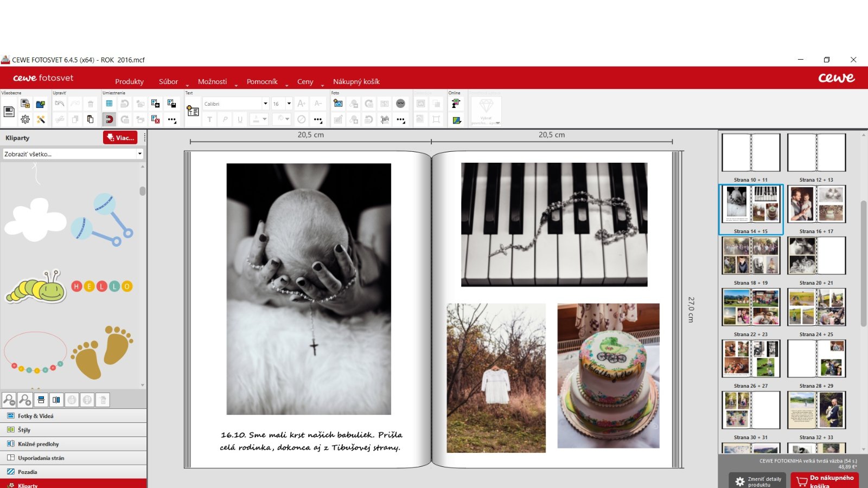
Task: Switch clipart panel to vertical split view
Action: [x=56, y=400]
